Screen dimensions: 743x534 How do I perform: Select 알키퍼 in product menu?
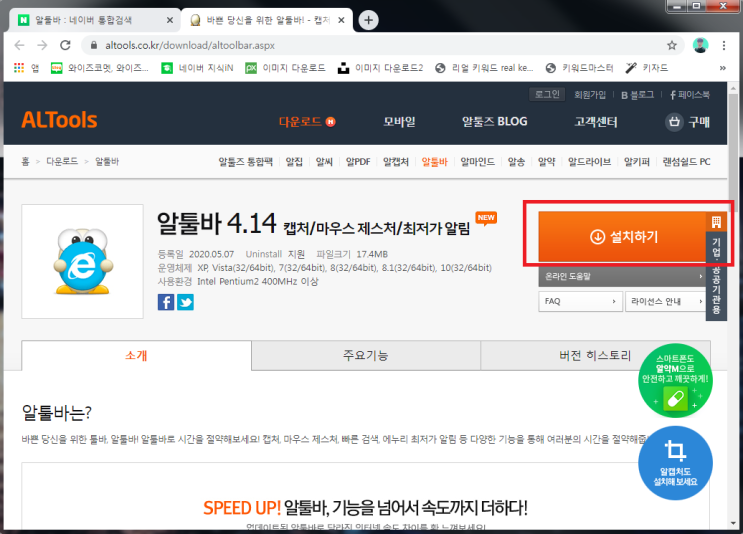[636, 162]
